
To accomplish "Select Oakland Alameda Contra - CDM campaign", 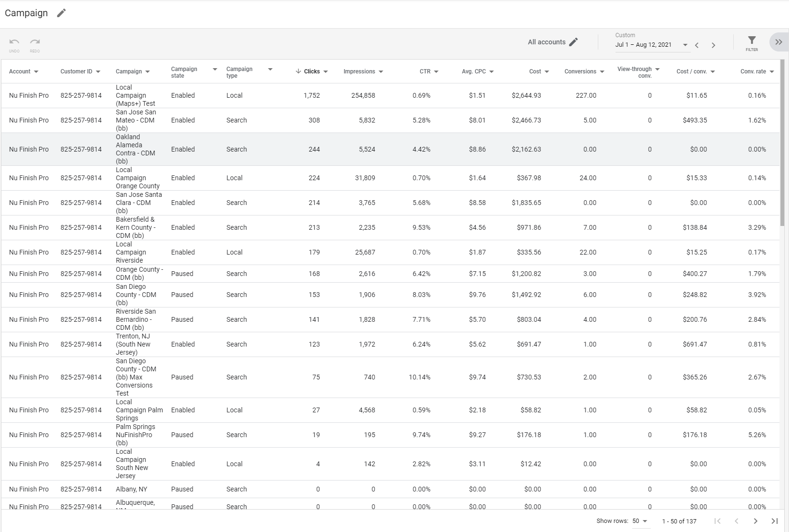I will pyautogui.click(x=135, y=149).
